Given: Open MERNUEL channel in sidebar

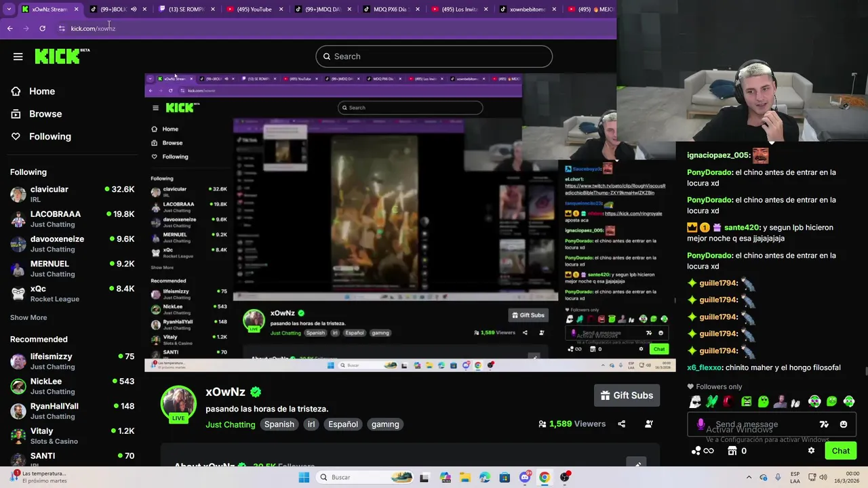Looking at the screenshot, I should click(72, 268).
